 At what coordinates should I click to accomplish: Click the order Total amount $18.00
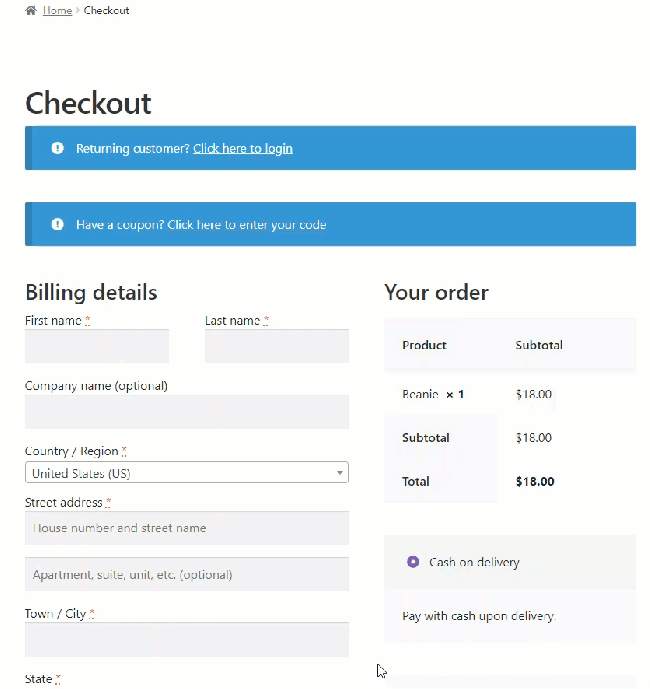[x=535, y=481]
